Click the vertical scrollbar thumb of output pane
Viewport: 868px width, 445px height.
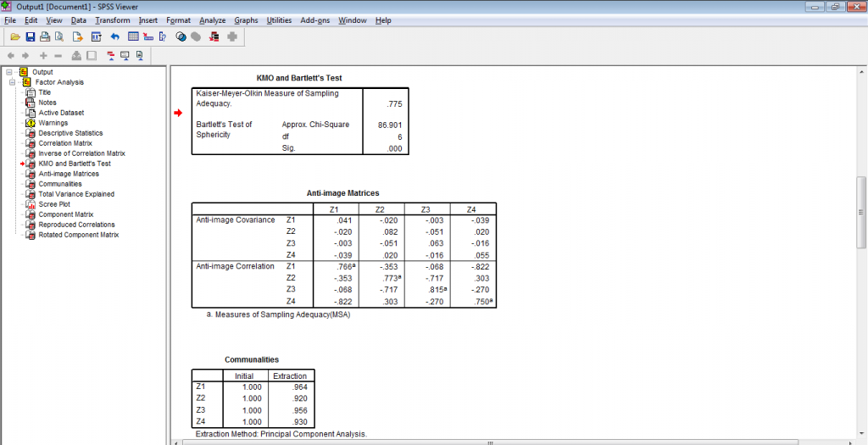point(861,212)
